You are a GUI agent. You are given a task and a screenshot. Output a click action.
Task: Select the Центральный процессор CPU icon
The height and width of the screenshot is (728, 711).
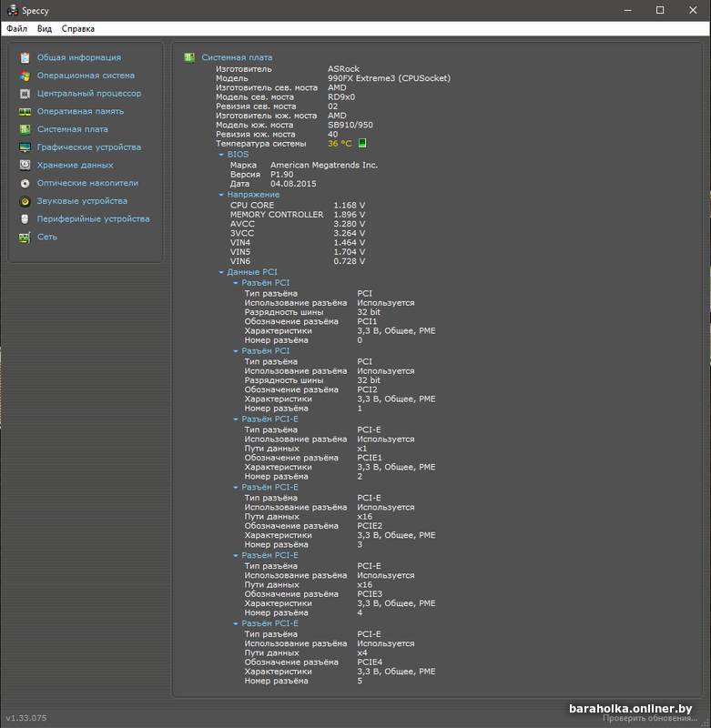tap(25, 94)
